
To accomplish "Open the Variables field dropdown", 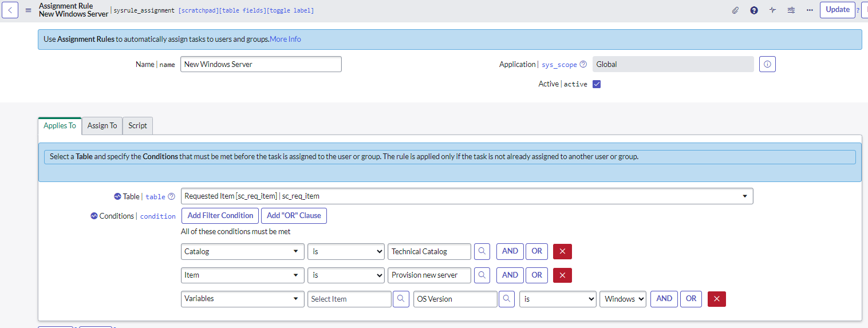I will click(243, 299).
